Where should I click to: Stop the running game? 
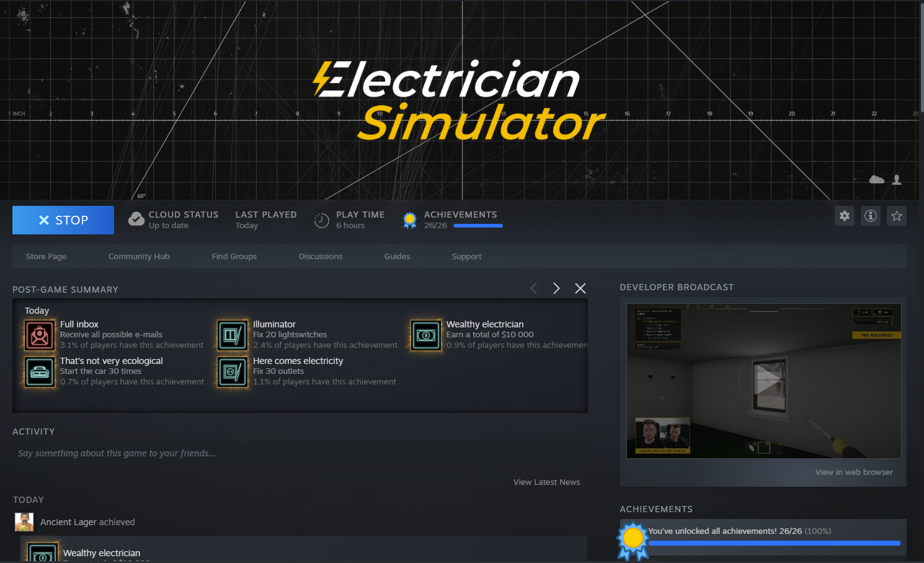pos(63,220)
